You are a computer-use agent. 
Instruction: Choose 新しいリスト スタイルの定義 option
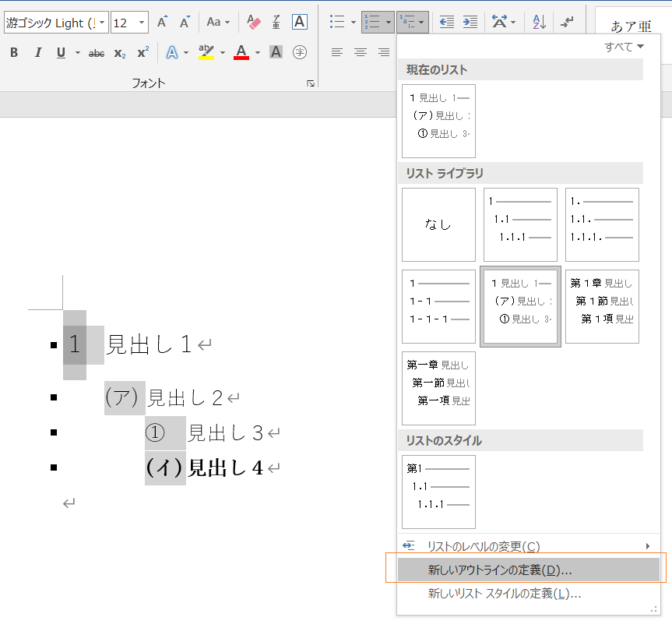pos(504,593)
